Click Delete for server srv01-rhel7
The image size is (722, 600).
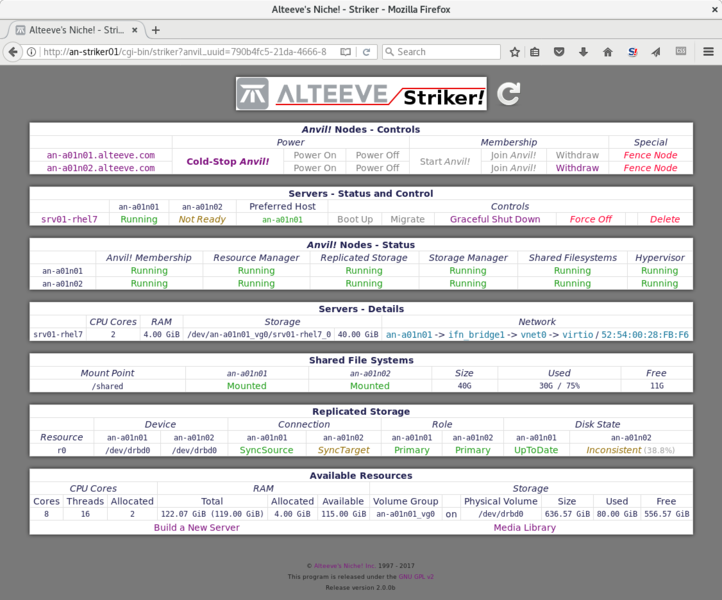[664, 219]
